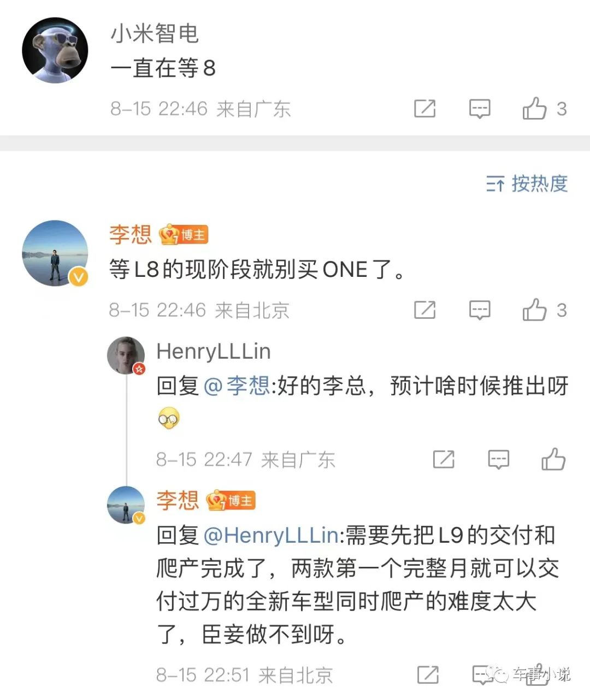Like HenryLLLin's reply
Screen dimensions: 590x700
click(x=553, y=459)
